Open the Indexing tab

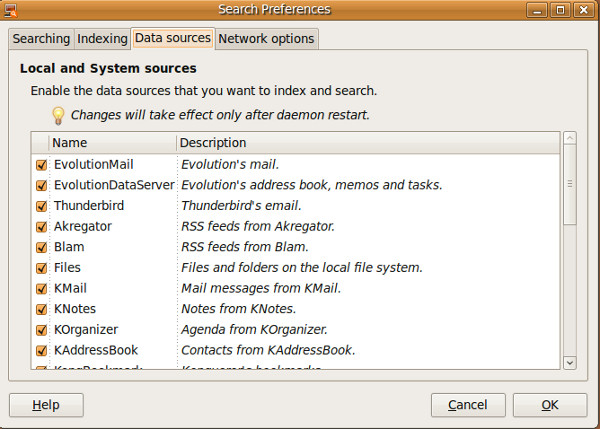pyautogui.click(x=102, y=39)
